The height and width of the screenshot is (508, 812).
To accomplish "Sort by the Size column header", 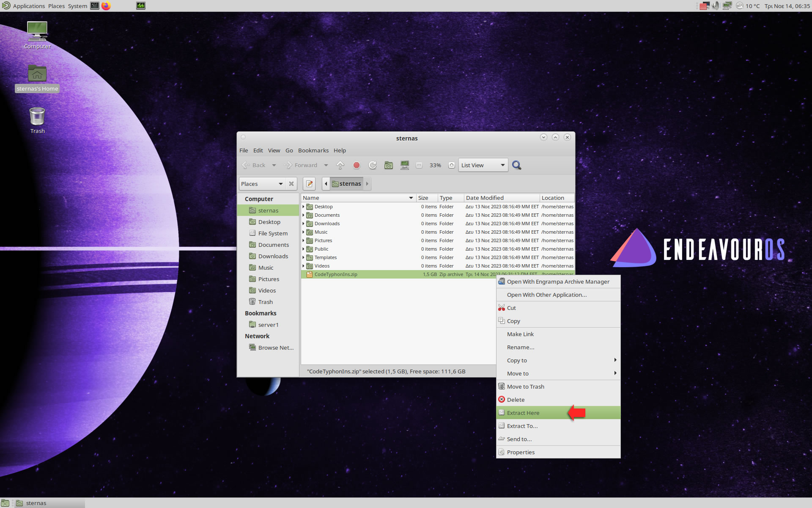I will 426,198.
